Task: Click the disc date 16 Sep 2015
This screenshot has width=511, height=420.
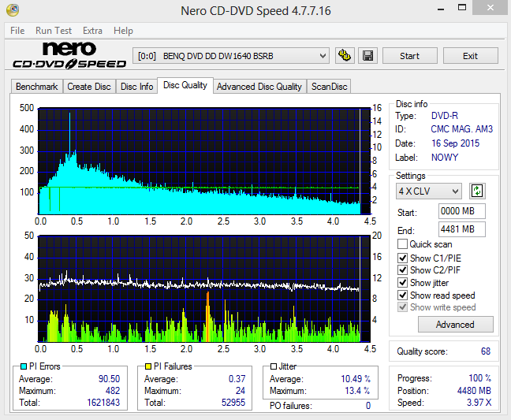Action: (x=455, y=143)
